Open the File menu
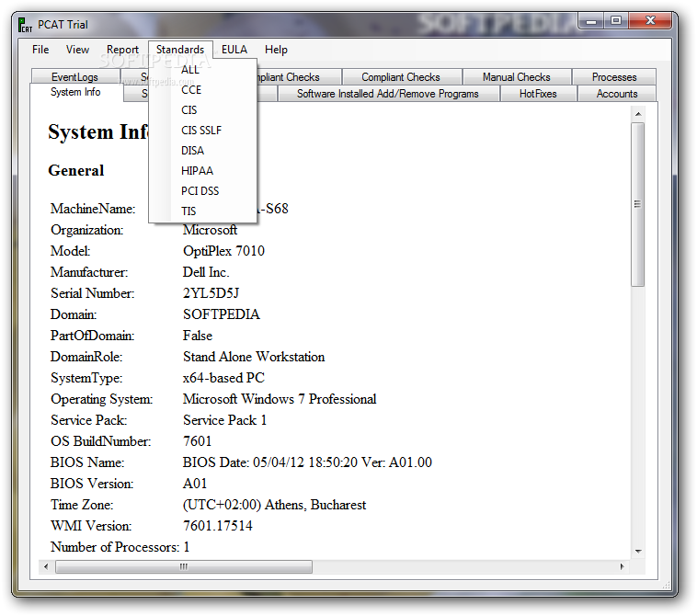The width and height of the screenshot is (697, 616). click(x=40, y=50)
